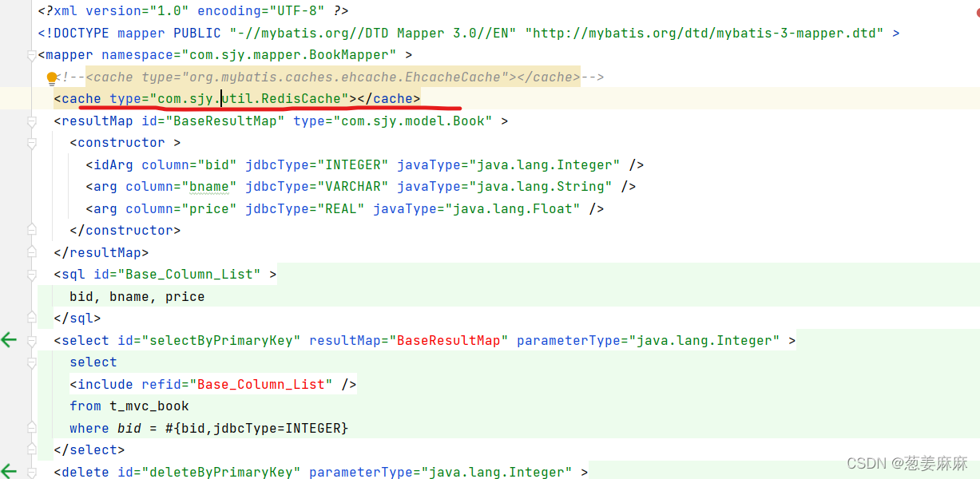Click the "com.sjy.mapper.BookMapper" namespace value
Screen dimensions: 980x479
point(289,55)
